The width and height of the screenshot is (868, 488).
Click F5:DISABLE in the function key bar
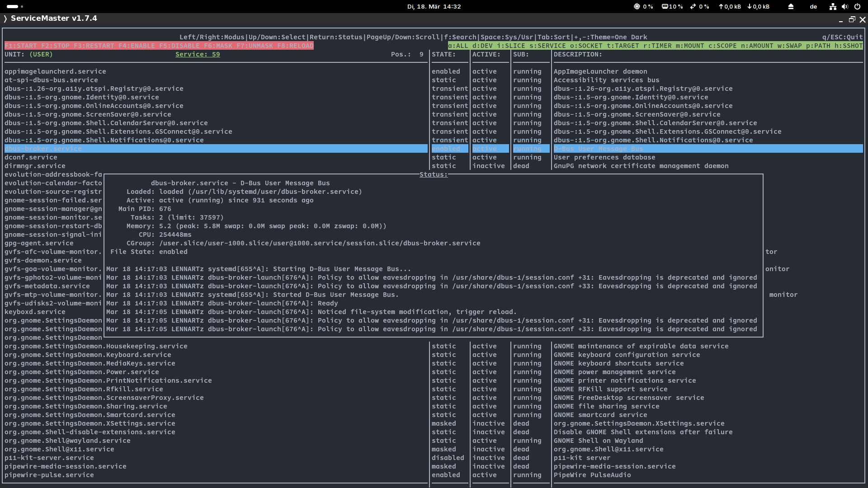[179, 46]
